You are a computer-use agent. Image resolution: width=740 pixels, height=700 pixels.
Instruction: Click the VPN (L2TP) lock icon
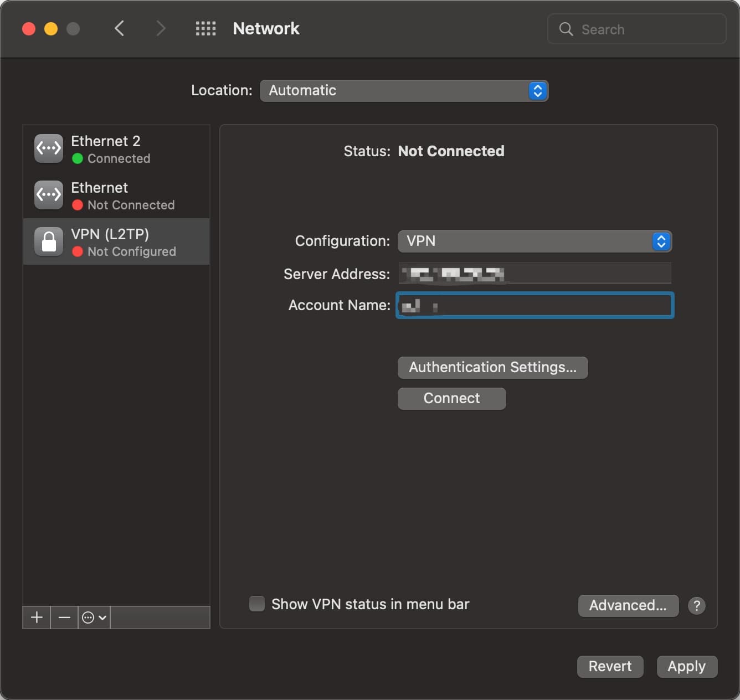point(48,241)
